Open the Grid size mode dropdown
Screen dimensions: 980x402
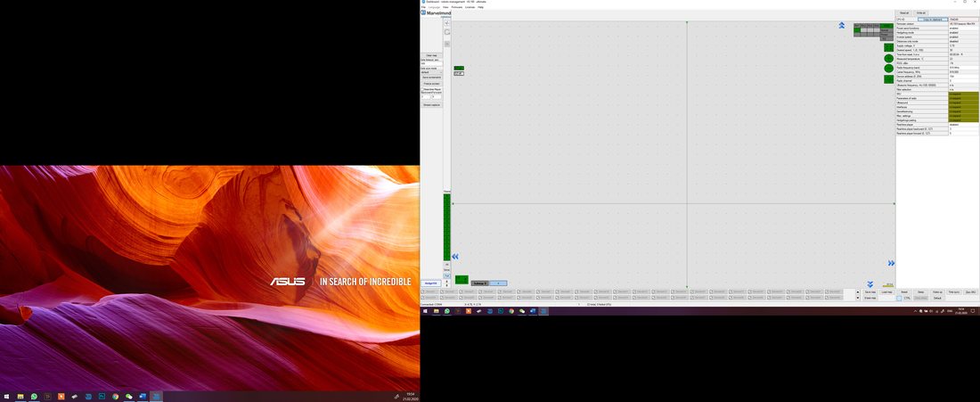(431, 72)
